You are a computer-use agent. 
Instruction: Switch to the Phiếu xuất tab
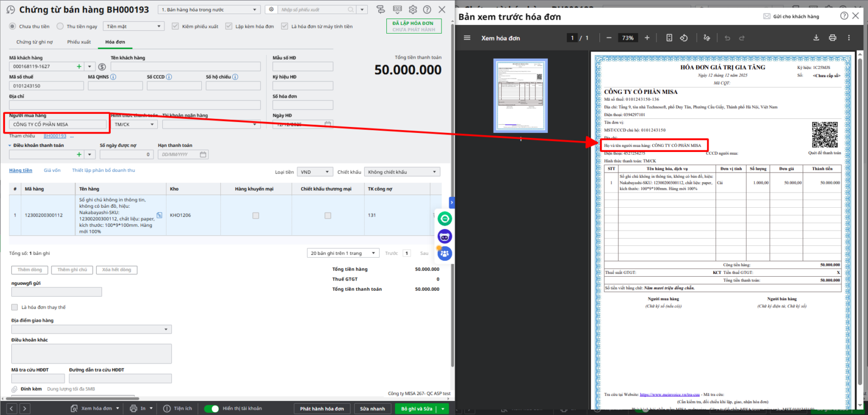tap(79, 42)
